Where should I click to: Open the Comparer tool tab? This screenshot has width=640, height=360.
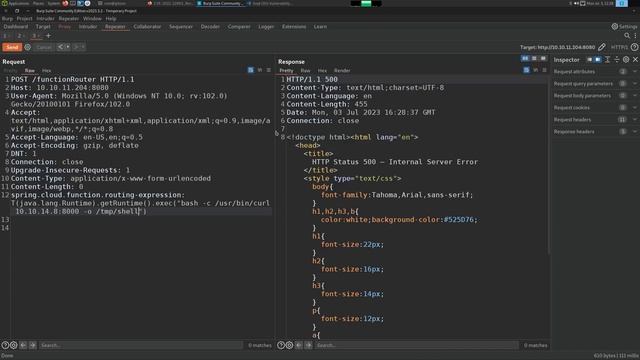239,27
